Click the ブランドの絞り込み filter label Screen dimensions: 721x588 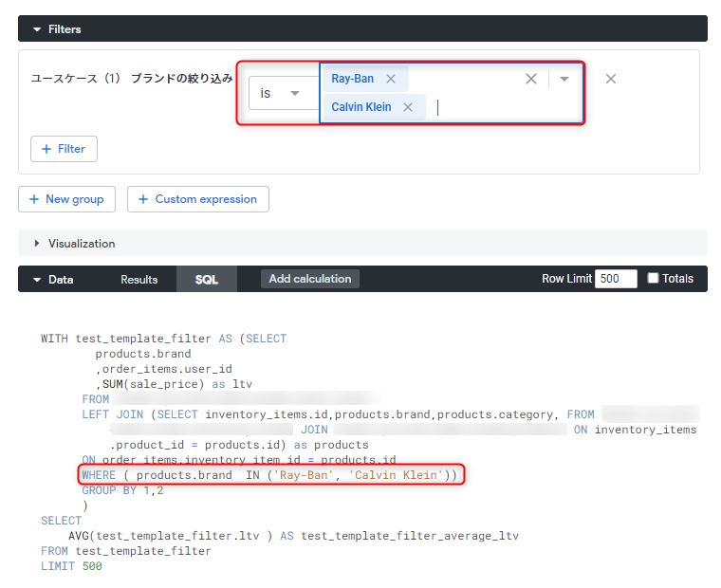181,79
